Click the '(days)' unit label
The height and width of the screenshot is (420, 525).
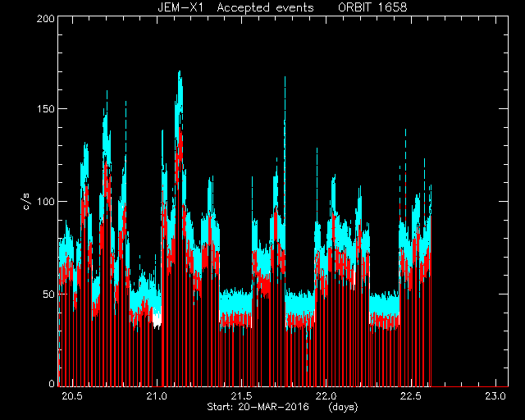click(x=343, y=407)
